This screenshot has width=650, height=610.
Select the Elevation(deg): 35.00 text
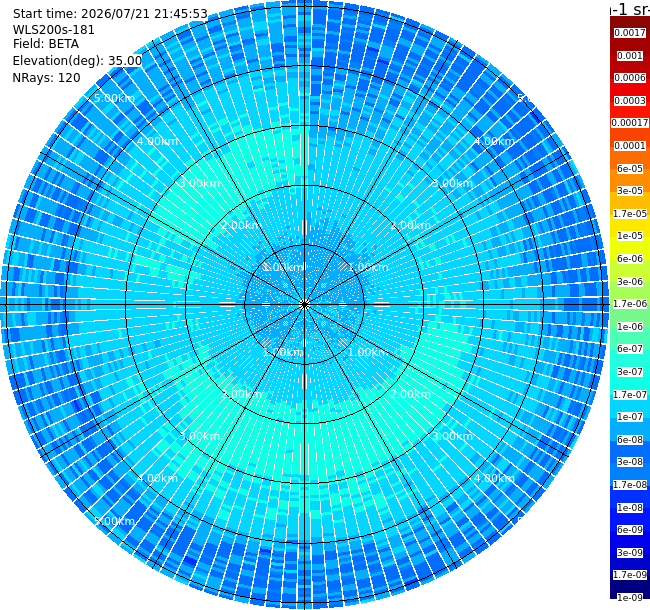77,61
